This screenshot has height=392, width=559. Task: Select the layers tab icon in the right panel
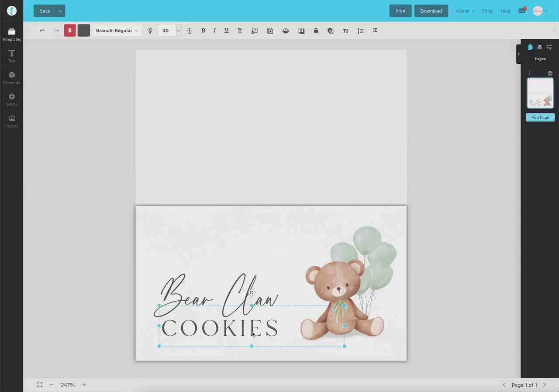tap(540, 47)
